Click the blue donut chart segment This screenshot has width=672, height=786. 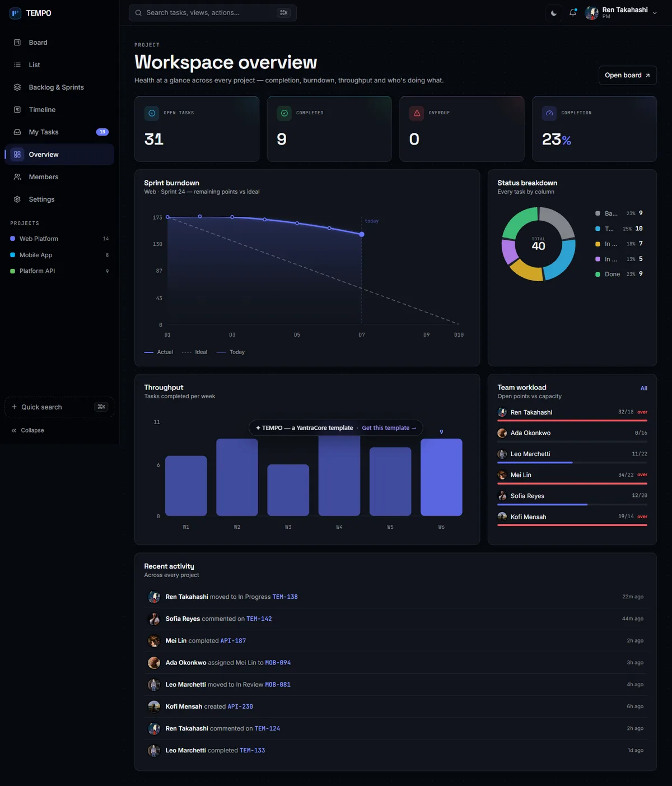[x=562, y=261]
